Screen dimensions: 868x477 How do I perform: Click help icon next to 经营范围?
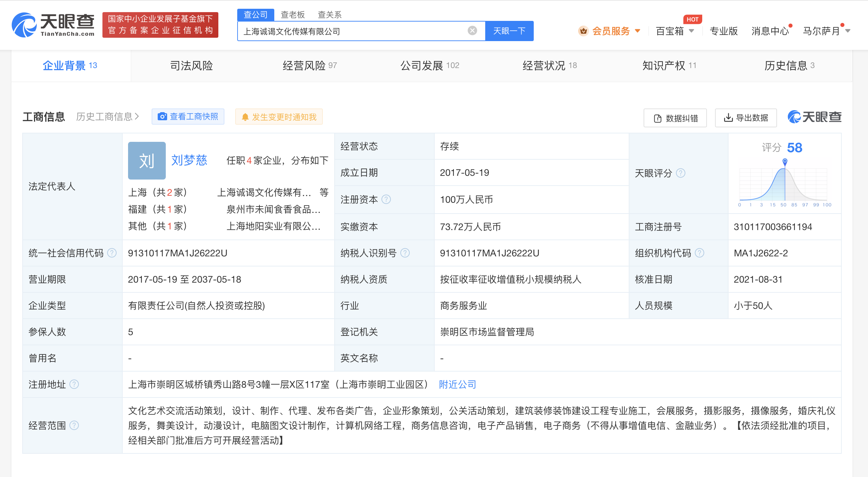74,425
